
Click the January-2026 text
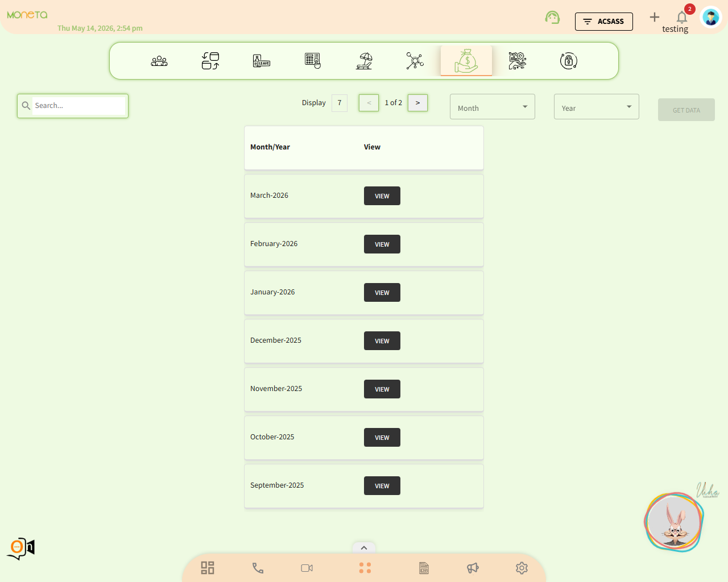[x=272, y=292]
